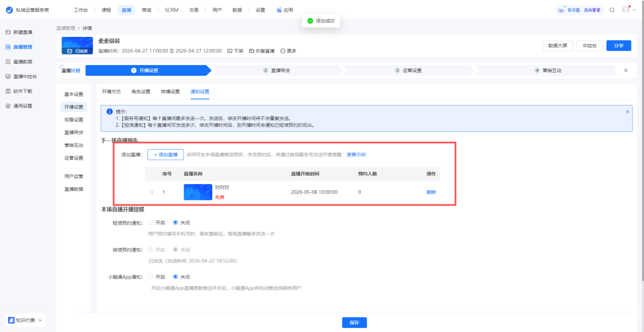Expand the 知识付费 dropdown
This screenshot has width=644, height=332.
pos(25,320)
